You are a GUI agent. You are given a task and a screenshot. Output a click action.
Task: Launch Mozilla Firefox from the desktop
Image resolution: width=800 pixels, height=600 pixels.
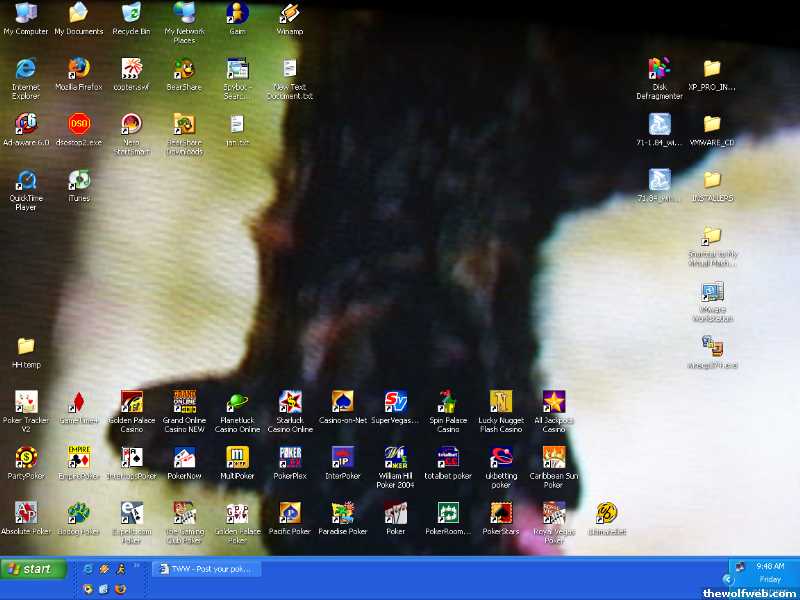pos(79,69)
